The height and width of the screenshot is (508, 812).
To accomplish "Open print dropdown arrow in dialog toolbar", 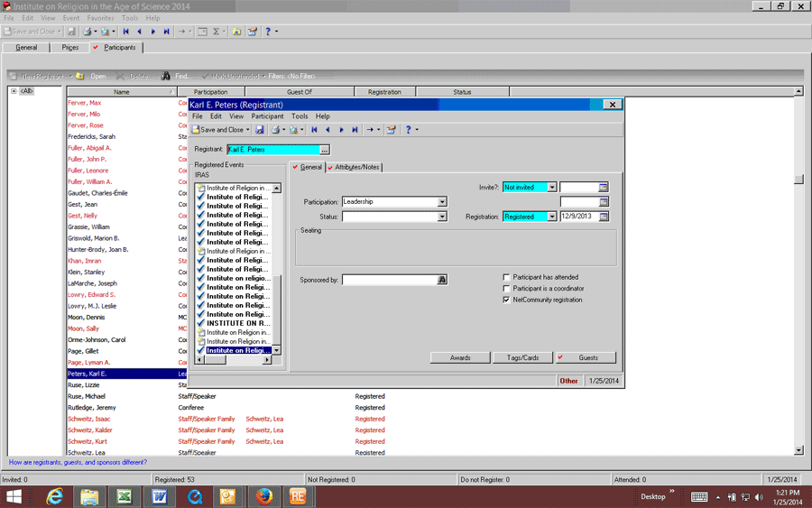I will 284,130.
